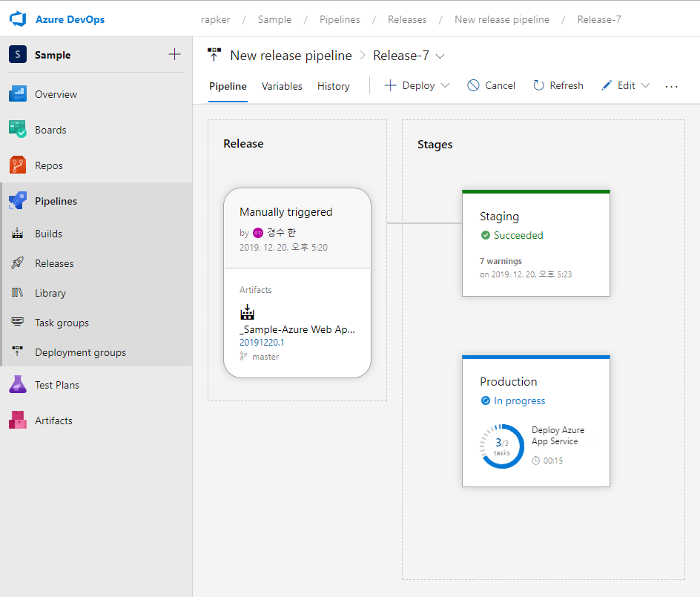Click the master branch label
This screenshot has width=700, height=597.
tap(265, 356)
